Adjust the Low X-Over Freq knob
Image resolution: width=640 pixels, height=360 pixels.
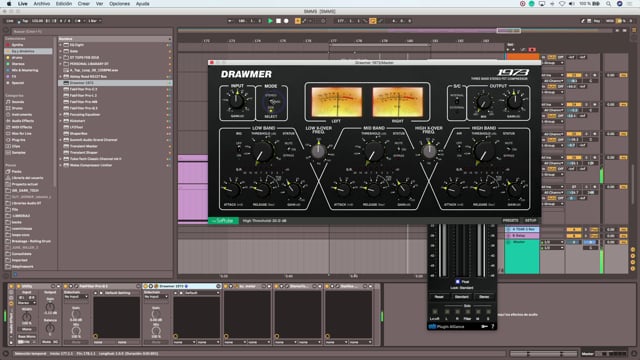click(318, 151)
